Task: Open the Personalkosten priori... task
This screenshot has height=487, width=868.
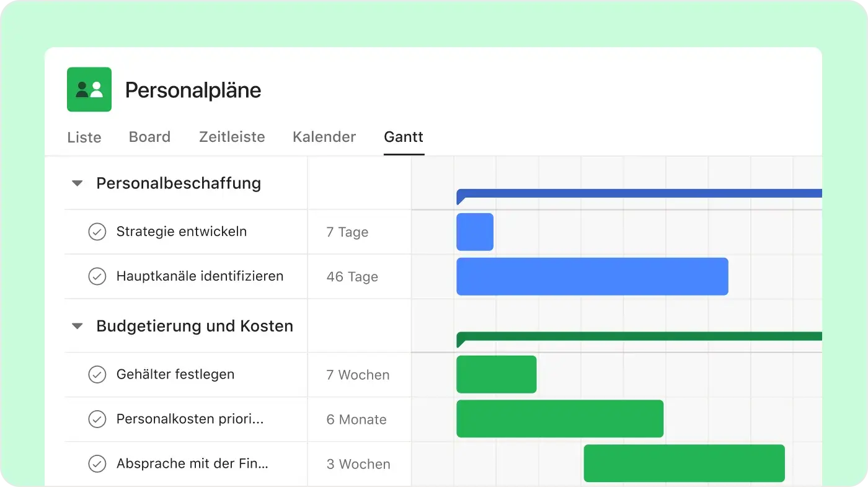Action: tap(190, 419)
